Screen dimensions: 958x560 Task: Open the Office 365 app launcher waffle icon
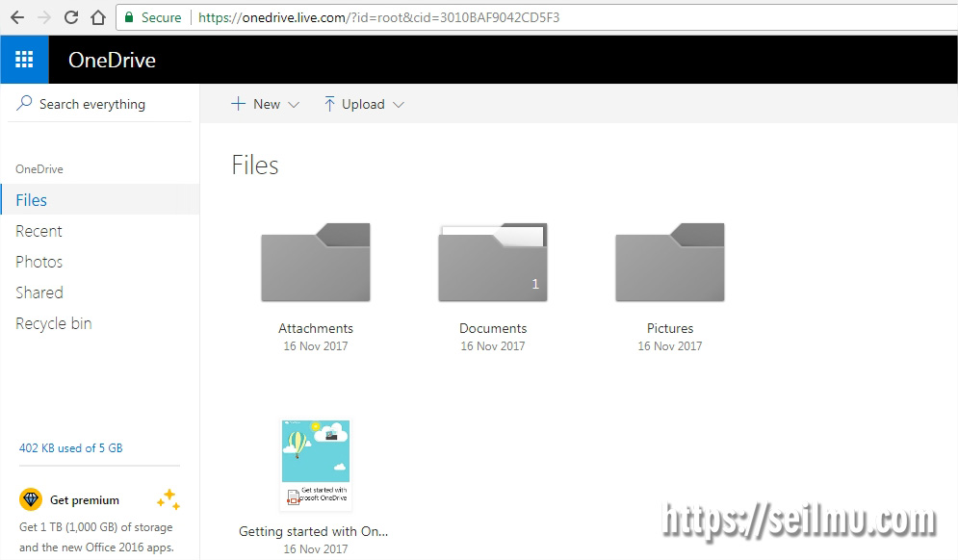point(23,59)
